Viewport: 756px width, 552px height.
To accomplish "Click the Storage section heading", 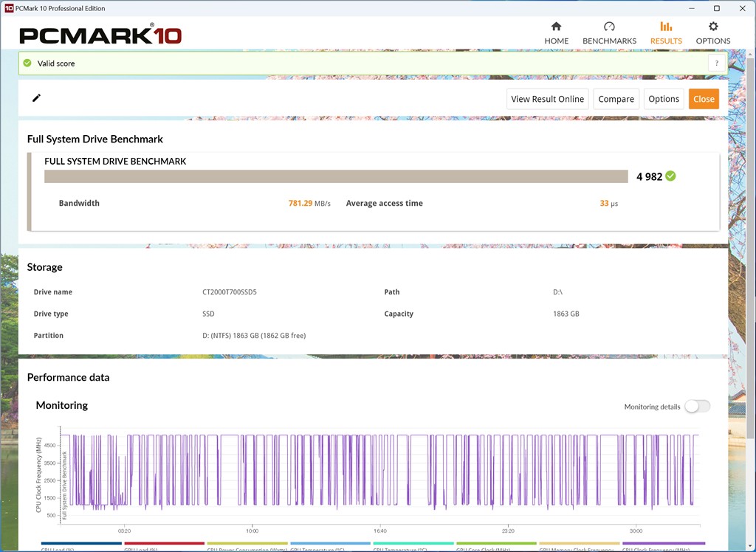I will (44, 267).
